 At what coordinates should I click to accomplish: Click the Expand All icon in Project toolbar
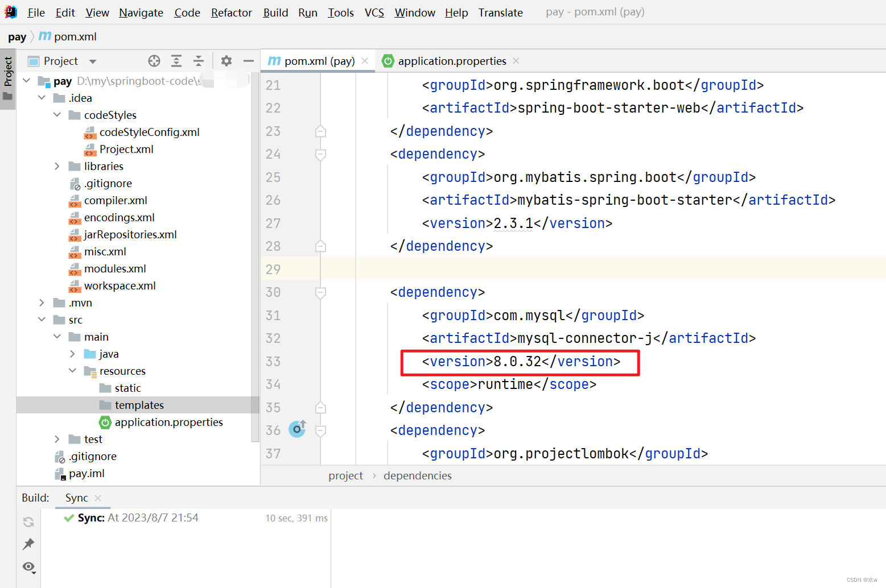176,61
